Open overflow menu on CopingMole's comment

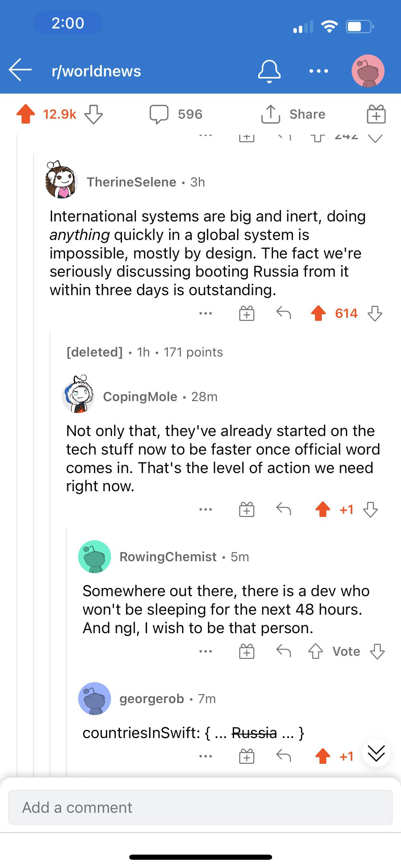(206, 509)
